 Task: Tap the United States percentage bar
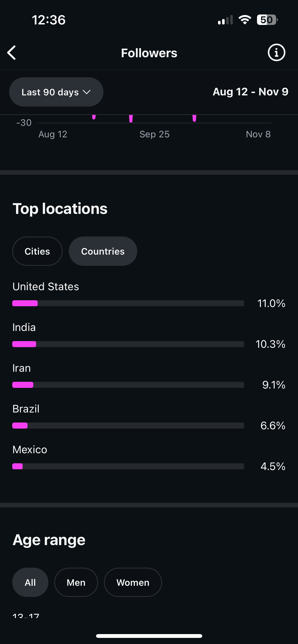pos(128,303)
